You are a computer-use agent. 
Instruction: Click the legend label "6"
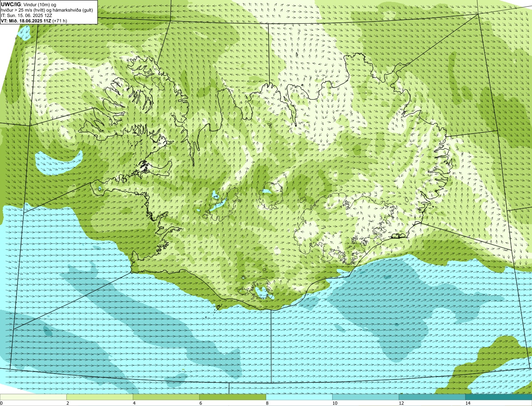pyautogui.click(x=200, y=403)
